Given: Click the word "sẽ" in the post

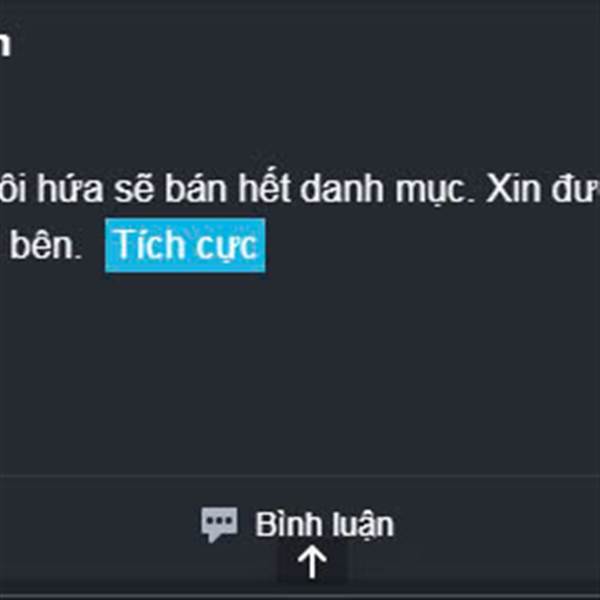Looking at the screenshot, I should point(134,189).
